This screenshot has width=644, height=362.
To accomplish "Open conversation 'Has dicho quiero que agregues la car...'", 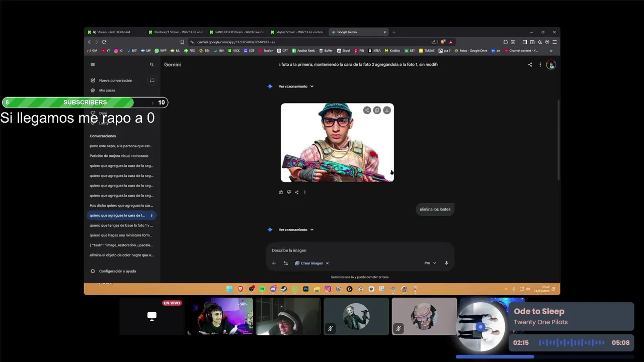I will (121, 206).
